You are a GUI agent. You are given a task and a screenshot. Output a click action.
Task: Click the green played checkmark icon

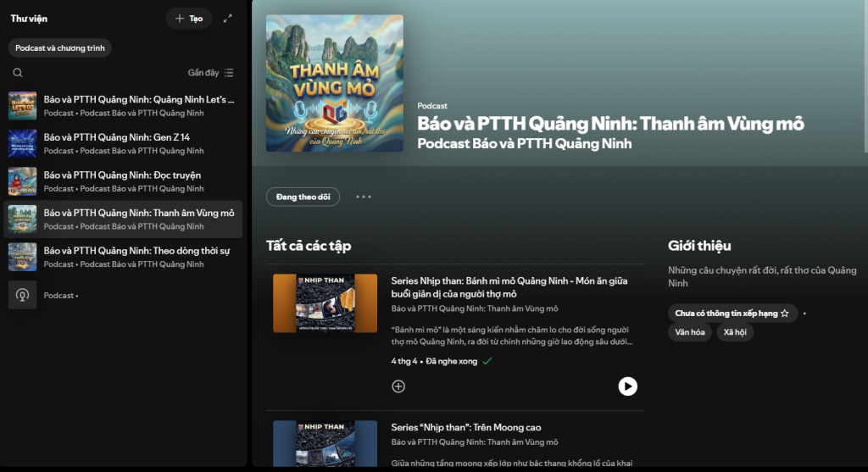point(487,362)
